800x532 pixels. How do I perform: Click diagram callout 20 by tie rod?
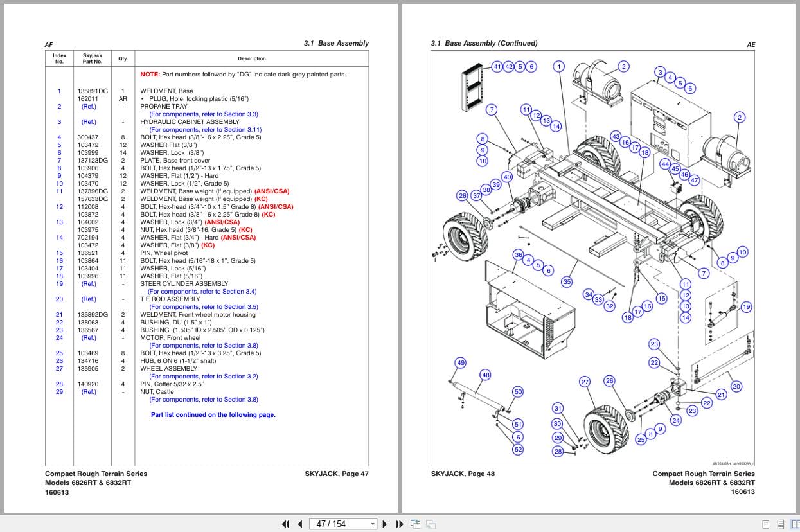(736, 386)
